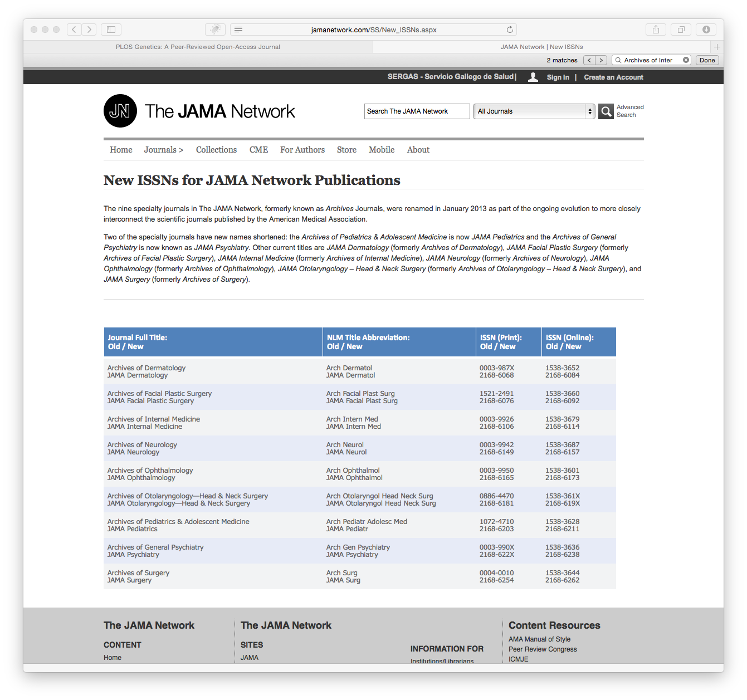Expand the Journals > menu

pyautogui.click(x=163, y=150)
